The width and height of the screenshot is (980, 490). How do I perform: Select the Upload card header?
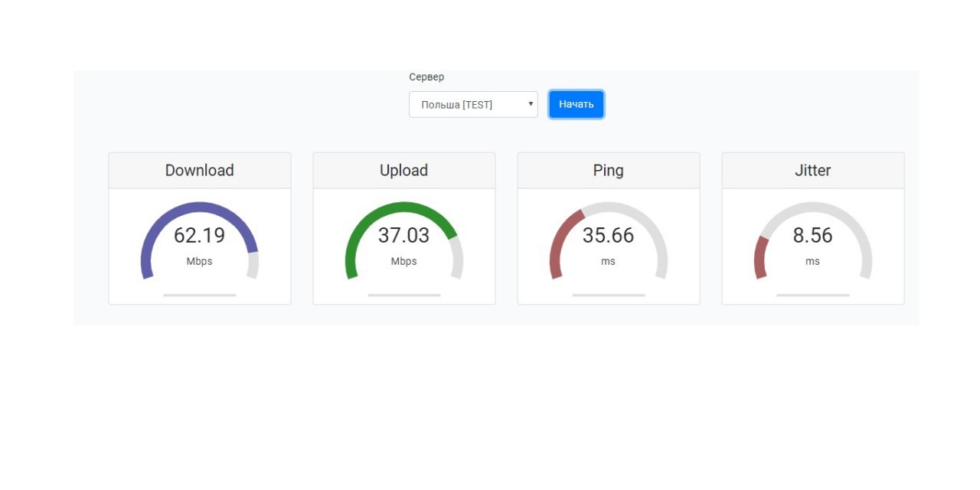click(x=404, y=171)
